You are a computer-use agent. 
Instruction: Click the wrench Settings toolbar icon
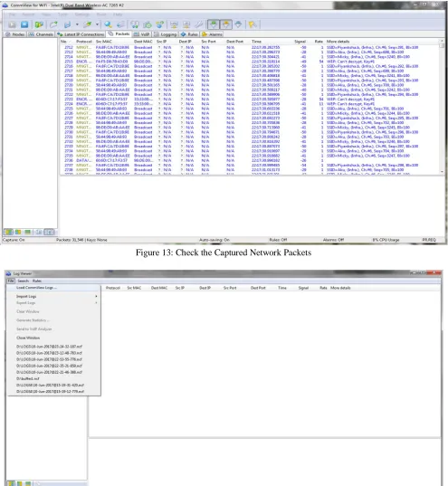[x=199, y=24]
